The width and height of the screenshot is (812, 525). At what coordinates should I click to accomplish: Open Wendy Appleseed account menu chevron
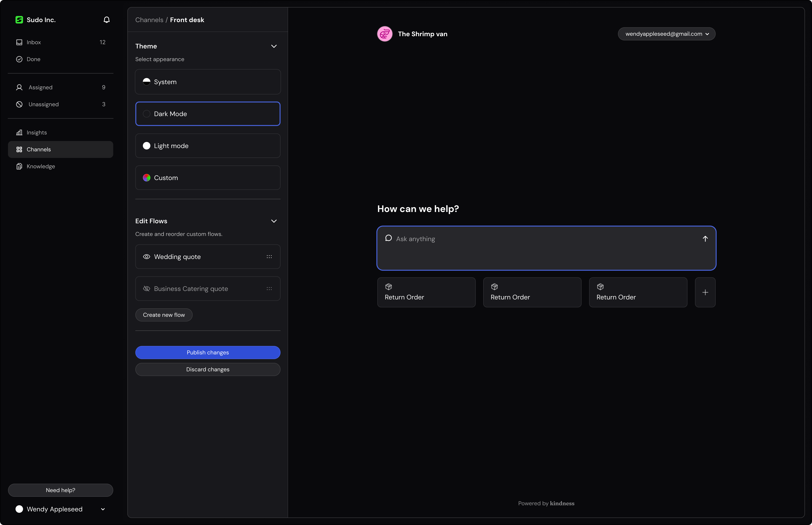[103, 509]
